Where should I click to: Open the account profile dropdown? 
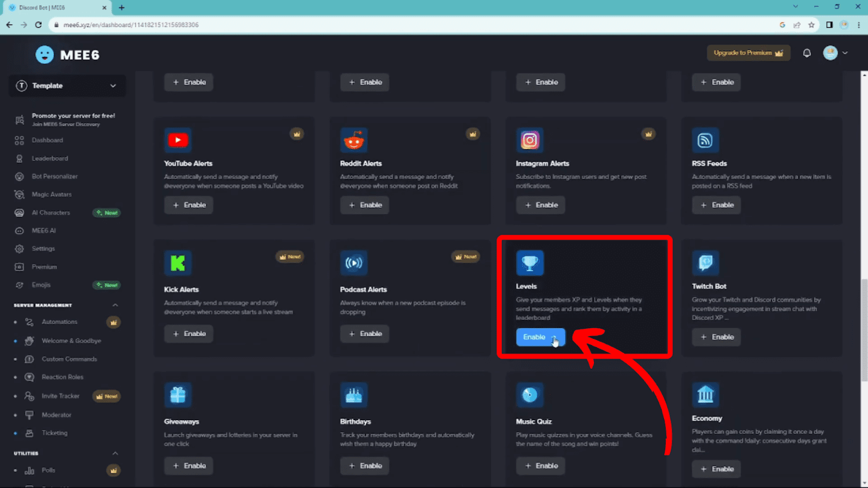pyautogui.click(x=836, y=53)
